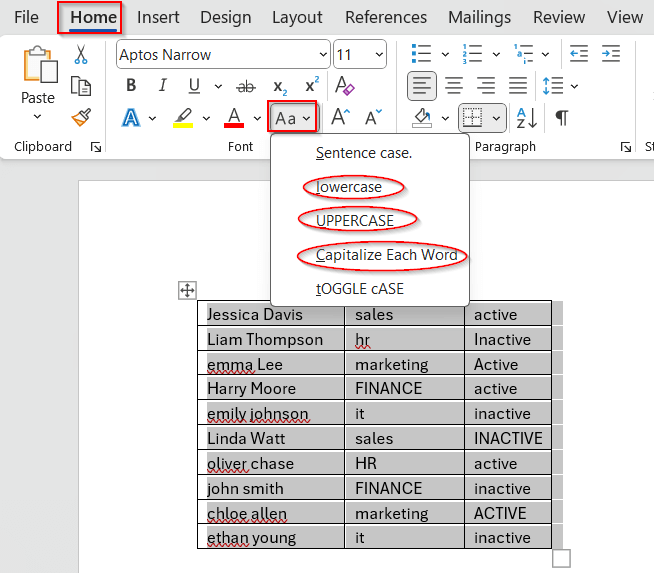Toggle Underline formatting

pyautogui.click(x=194, y=86)
